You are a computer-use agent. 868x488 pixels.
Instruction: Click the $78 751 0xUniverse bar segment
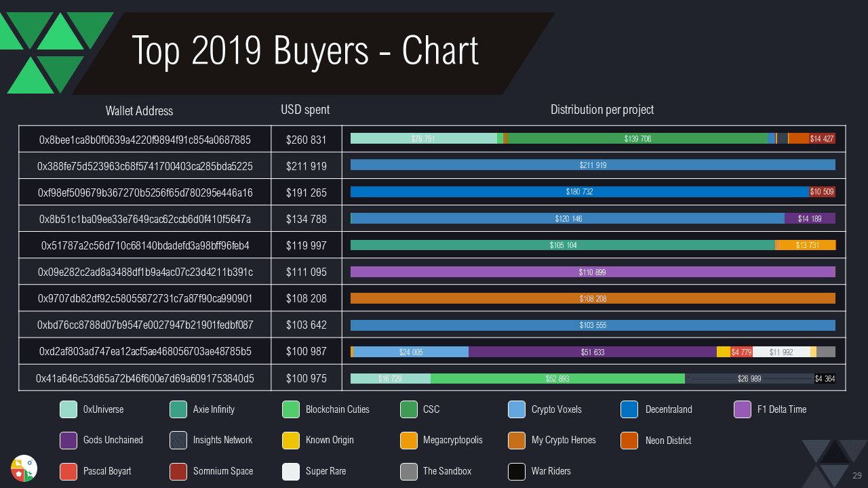point(424,138)
